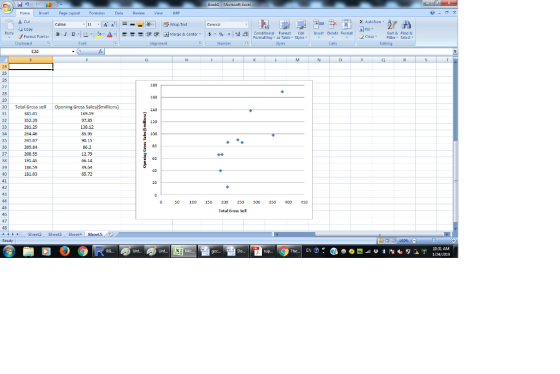Open the text orientation options

(150, 25)
